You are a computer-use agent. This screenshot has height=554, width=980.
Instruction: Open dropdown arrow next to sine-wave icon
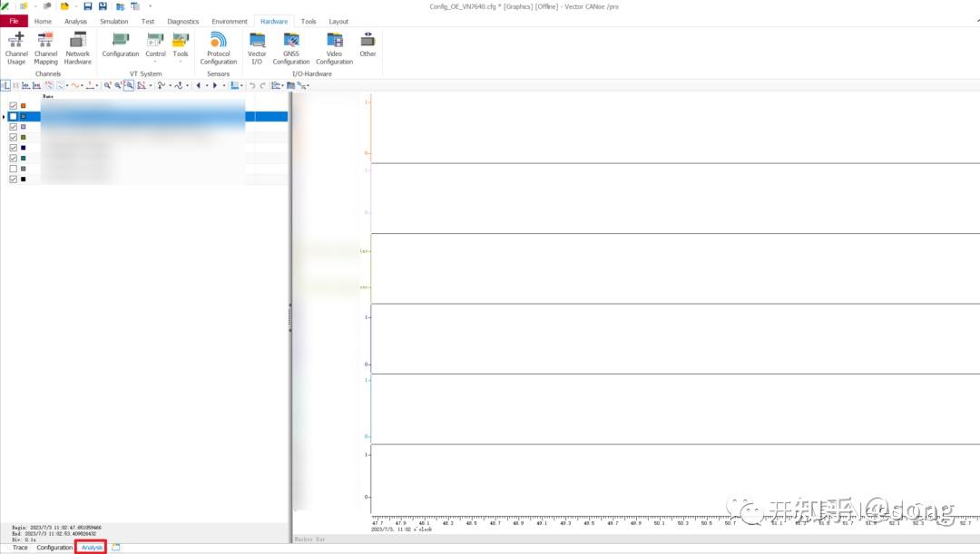pyautogui.click(x=82, y=85)
